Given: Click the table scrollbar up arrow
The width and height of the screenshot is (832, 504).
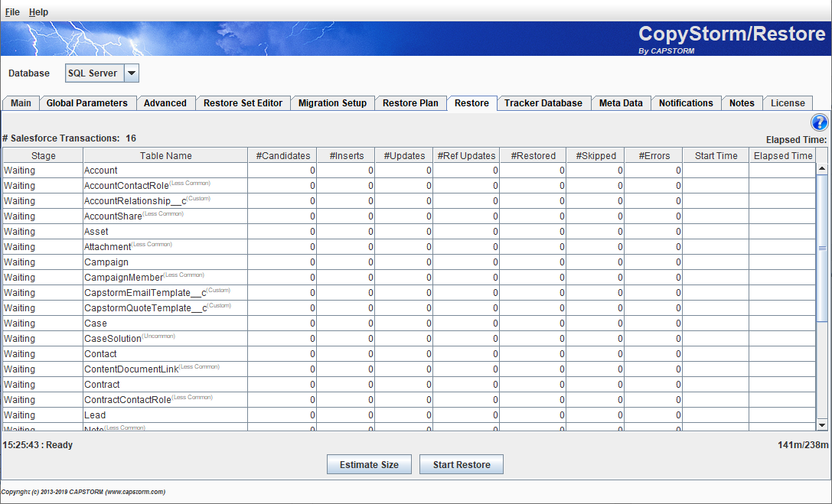Looking at the screenshot, I should [x=822, y=168].
